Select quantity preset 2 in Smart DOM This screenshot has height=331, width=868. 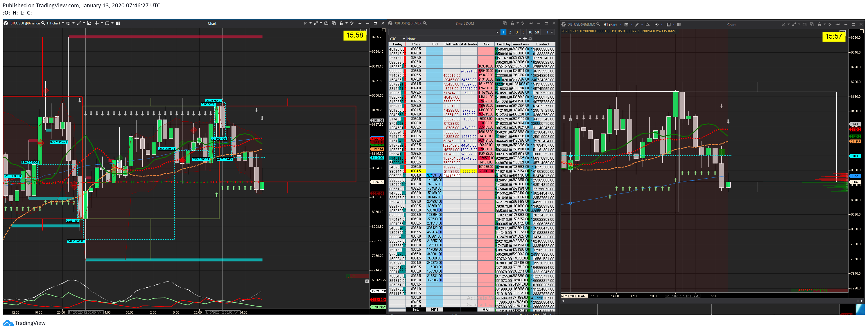click(x=510, y=32)
